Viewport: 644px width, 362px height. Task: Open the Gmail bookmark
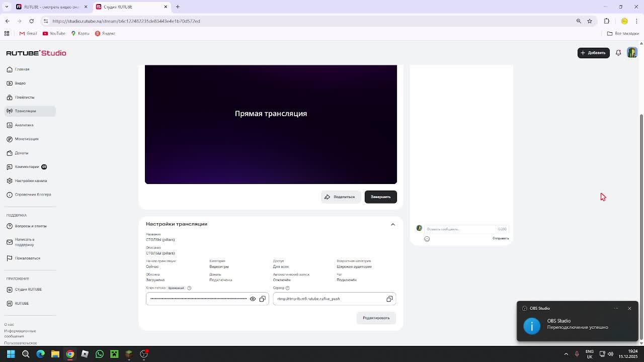pyautogui.click(x=28, y=34)
